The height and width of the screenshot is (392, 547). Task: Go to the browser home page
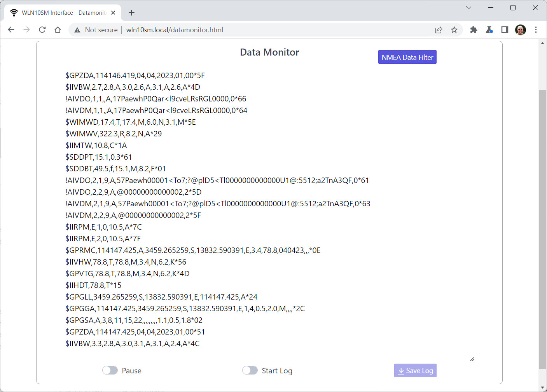tap(58, 30)
